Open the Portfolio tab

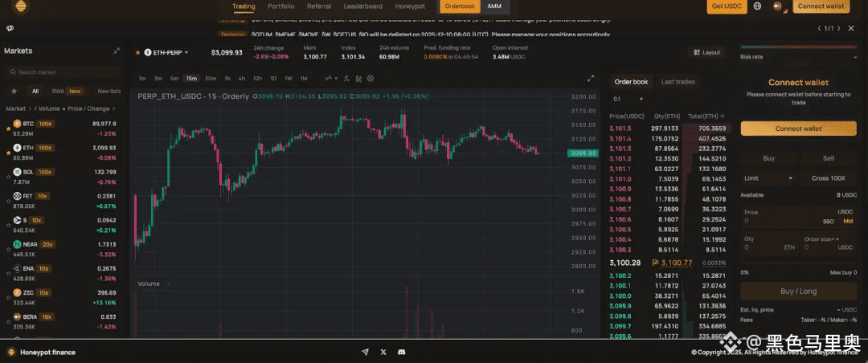(280, 6)
